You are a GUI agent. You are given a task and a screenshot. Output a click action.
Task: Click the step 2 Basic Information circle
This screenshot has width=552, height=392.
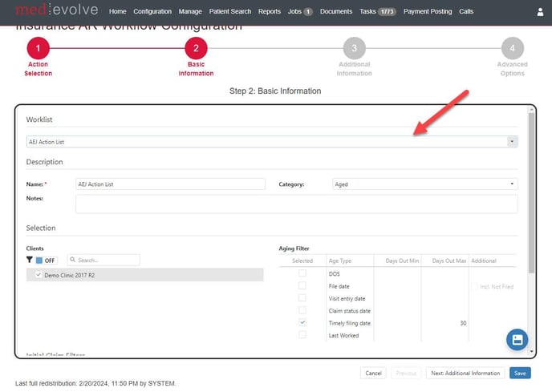coord(196,50)
